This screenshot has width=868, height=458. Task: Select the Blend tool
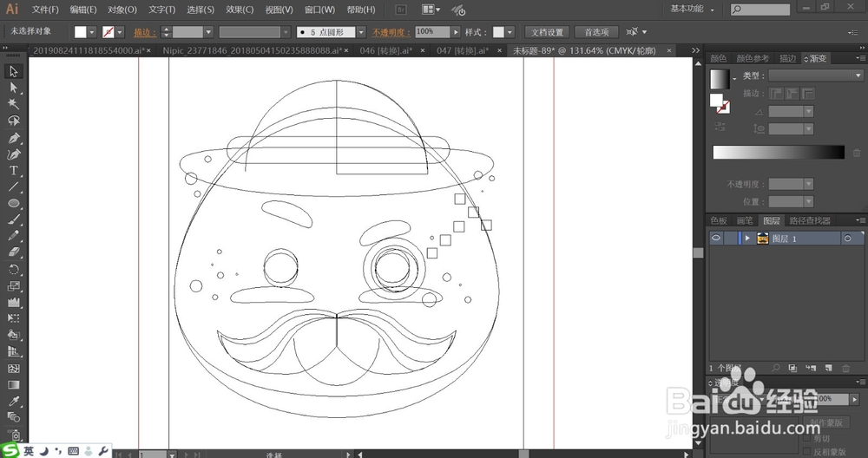point(13,417)
